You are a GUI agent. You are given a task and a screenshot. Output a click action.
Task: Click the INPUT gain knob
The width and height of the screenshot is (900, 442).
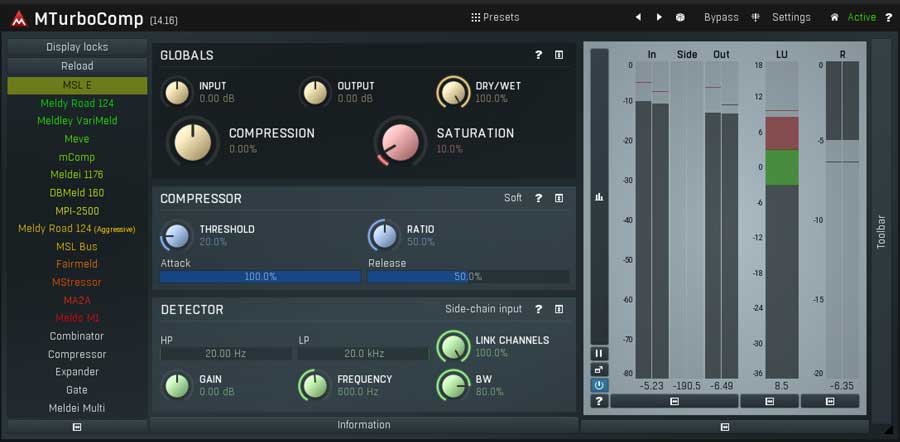(x=177, y=92)
